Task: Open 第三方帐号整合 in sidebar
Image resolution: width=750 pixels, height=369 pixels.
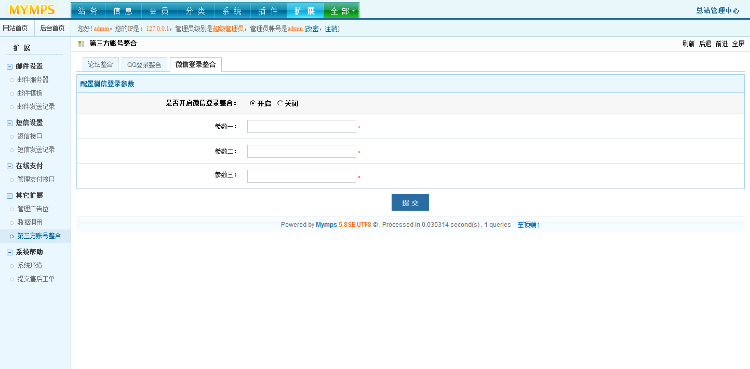Action: click(39, 235)
